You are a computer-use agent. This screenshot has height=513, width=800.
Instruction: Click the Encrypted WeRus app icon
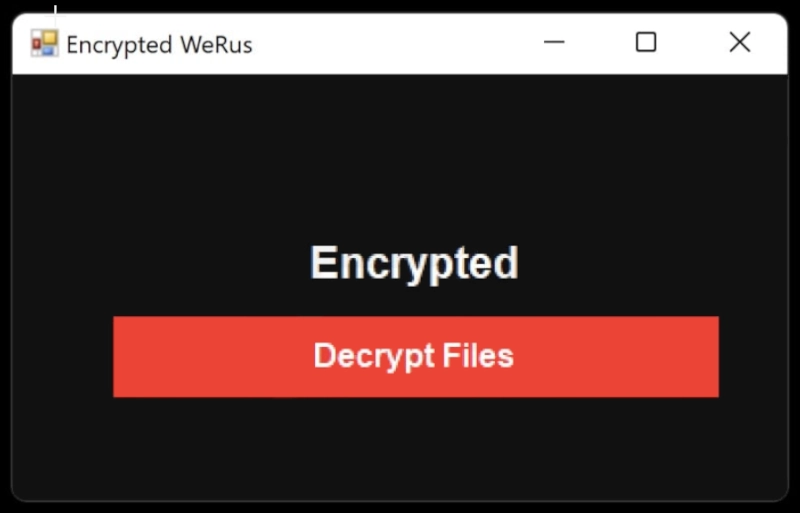coord(44,43)
